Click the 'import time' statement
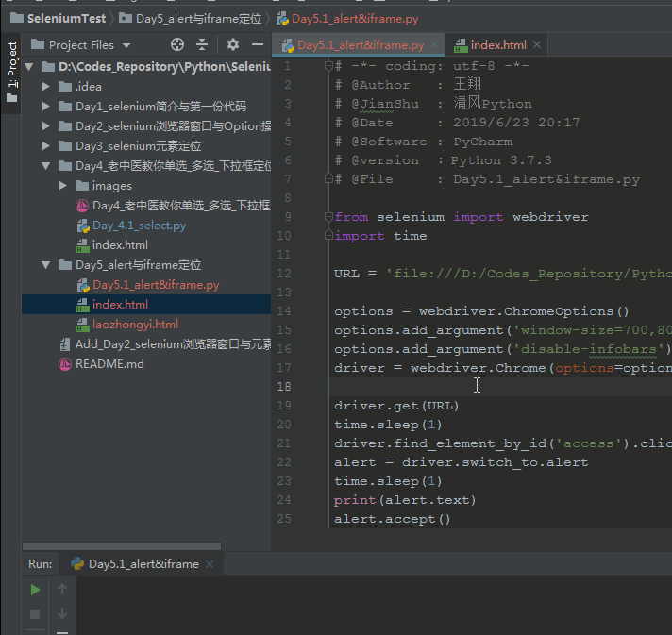The width and height of the screenshot is (672, 635). [380, 236]
